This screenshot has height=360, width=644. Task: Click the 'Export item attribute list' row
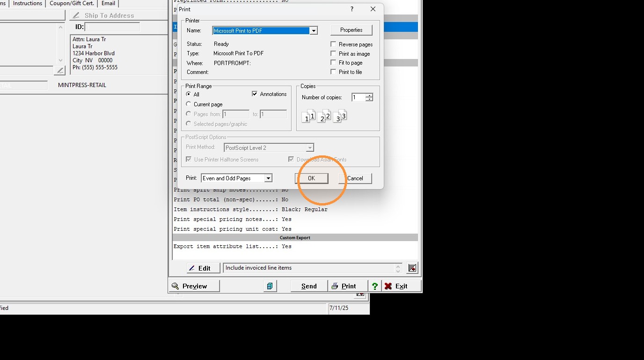(x=295, y=246)
